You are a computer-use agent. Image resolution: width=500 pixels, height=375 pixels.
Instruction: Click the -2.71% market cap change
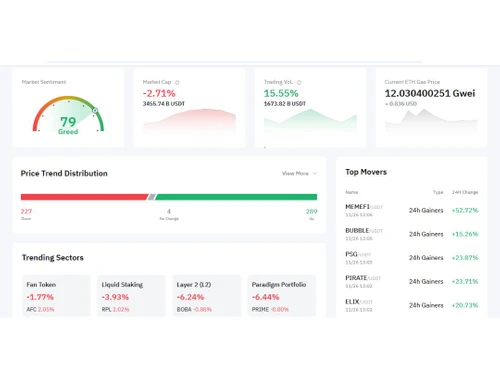tap(159, 93)
